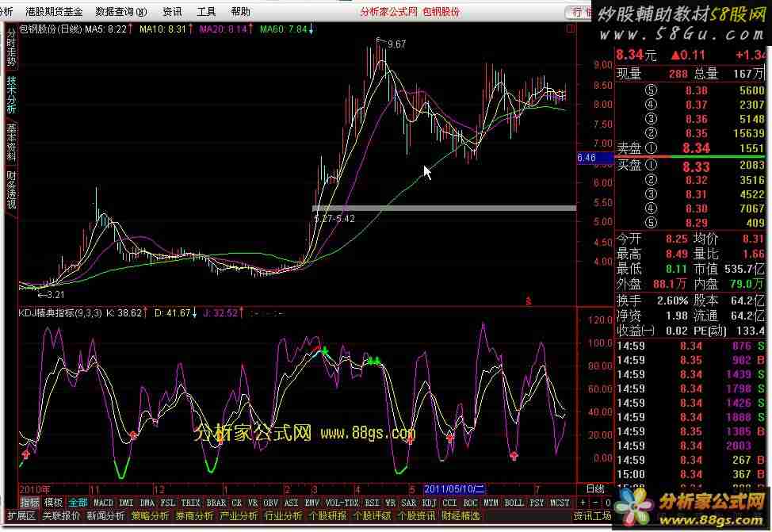Open 关联报价 tab

tap(61, 515)
